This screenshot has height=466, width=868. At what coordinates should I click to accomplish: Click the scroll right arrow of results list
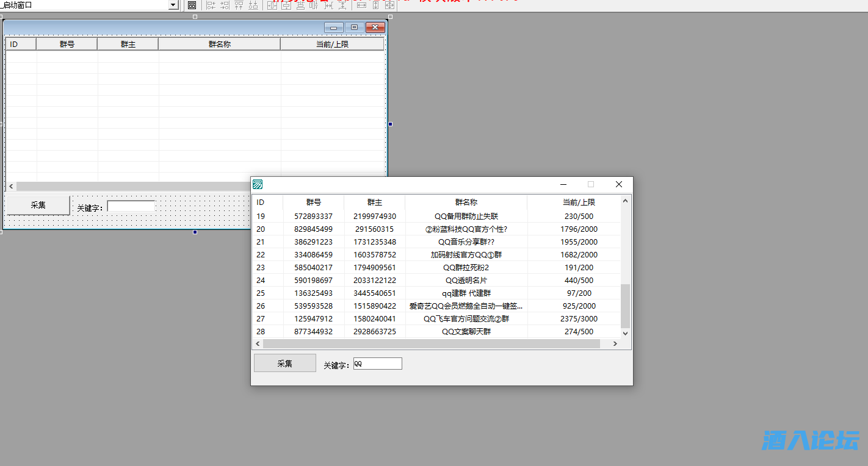[615, 344]
